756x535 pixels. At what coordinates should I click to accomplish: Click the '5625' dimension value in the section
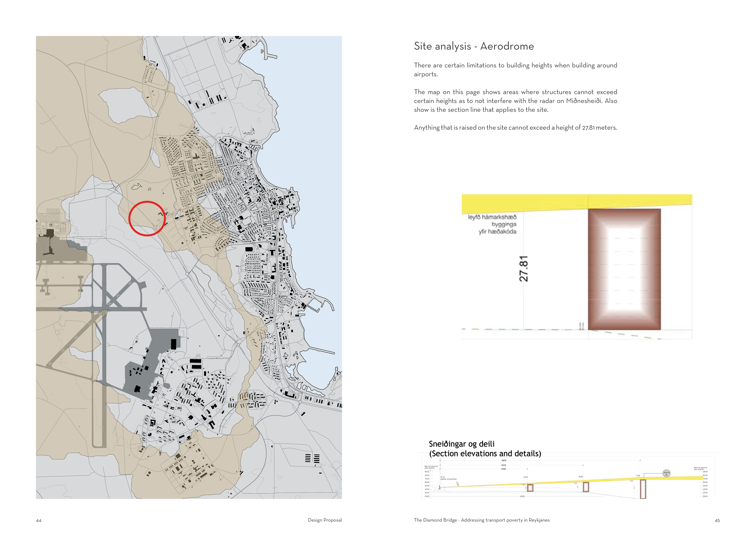(504, 460)
